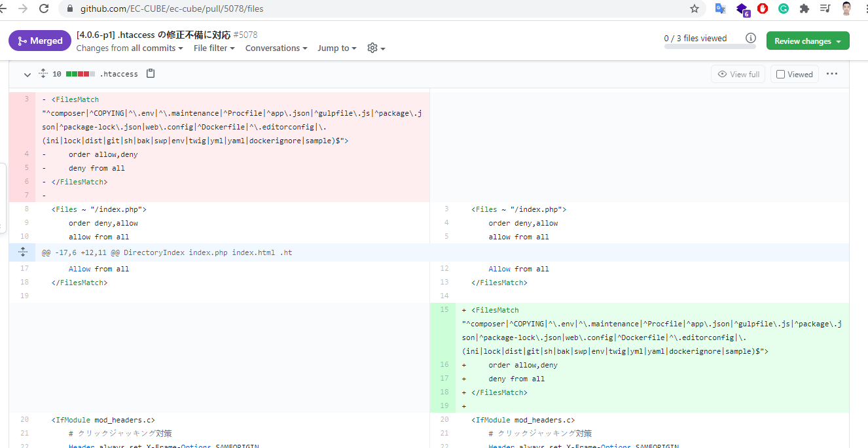Image resolution: width=868 pixels, height=448 pixels.
Task: Open the Extensions puzzle menu
Action: pyautogui.click(x=805, y=9)
